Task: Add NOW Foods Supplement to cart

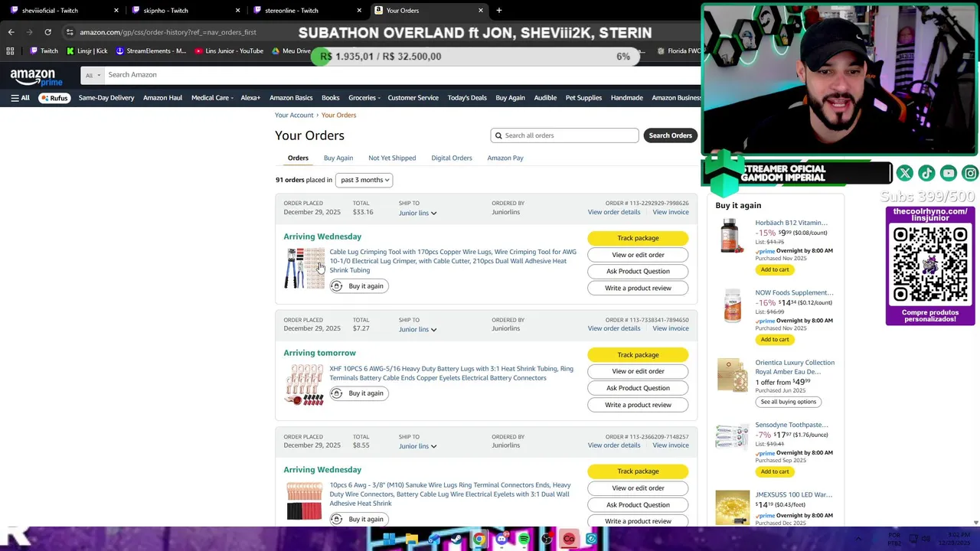Action: (775, 339)
